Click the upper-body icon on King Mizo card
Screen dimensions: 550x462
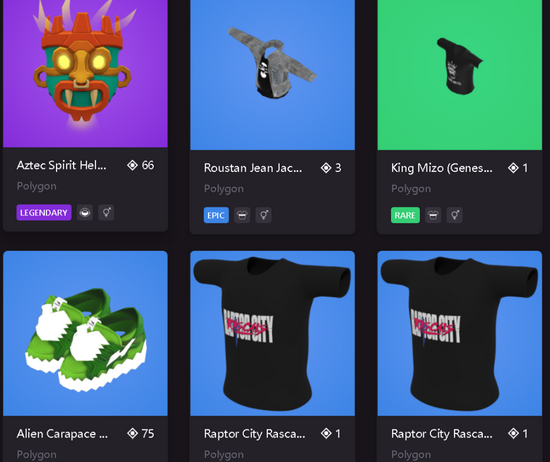(x=433, y=215)
